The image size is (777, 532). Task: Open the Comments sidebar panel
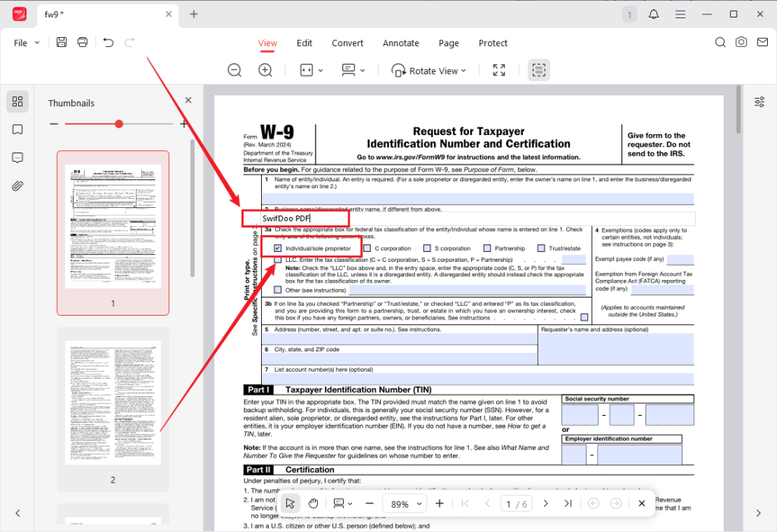[x=17, y=158]
